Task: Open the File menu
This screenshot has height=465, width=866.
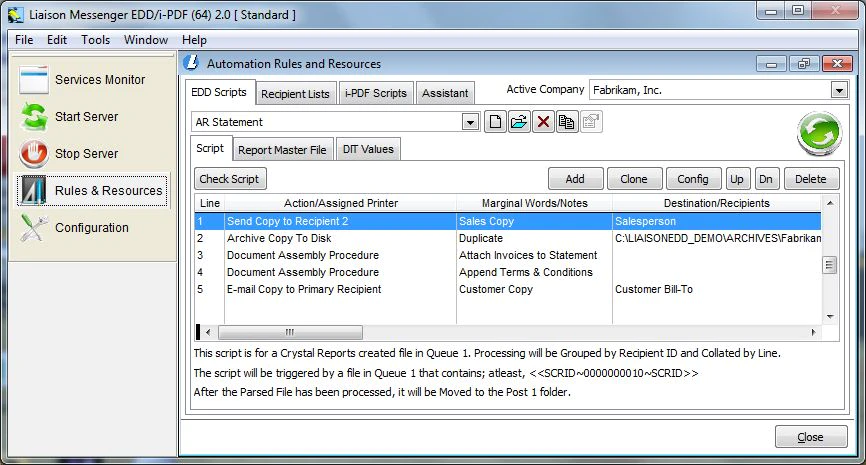Action: click(24, 40)
